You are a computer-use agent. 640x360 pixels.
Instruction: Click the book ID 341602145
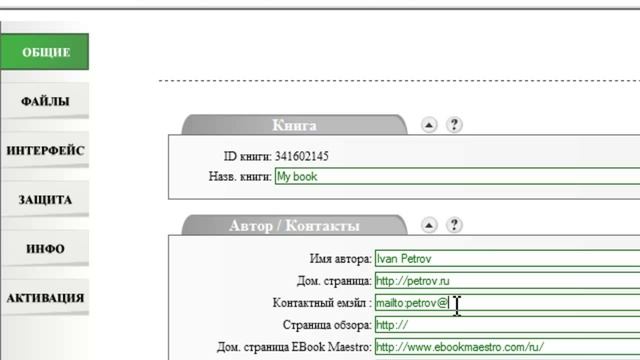[302, 156]
